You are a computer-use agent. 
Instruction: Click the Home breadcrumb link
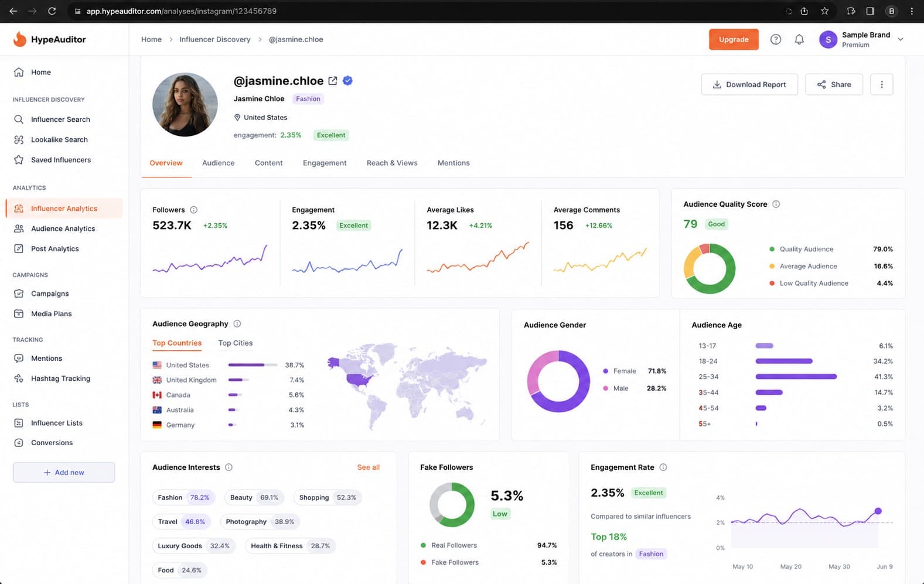(151, 39)
